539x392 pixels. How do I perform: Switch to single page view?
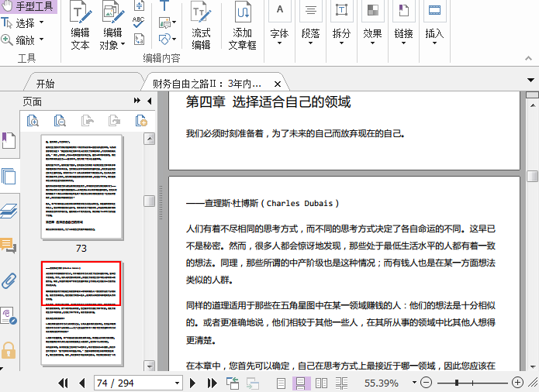click(x=282, y=383)
